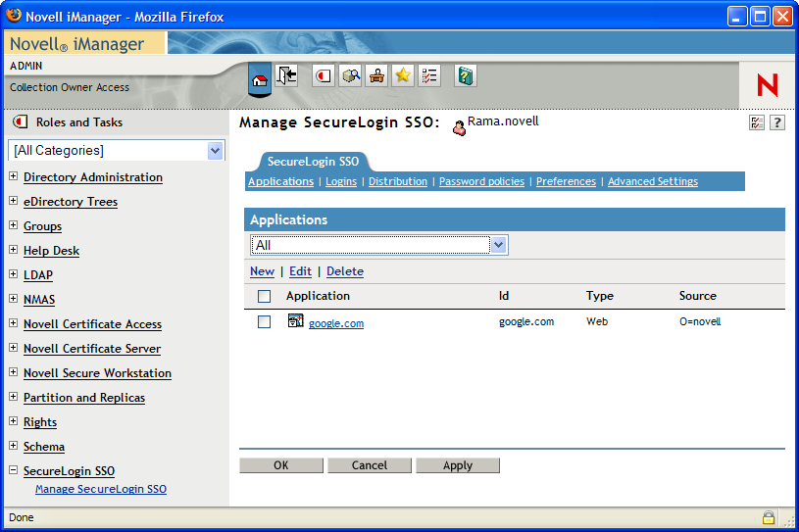The height and width of the screenshot is (532, 799).
Task: Click the question mark page help icon
Action: [x=777, y=122]
